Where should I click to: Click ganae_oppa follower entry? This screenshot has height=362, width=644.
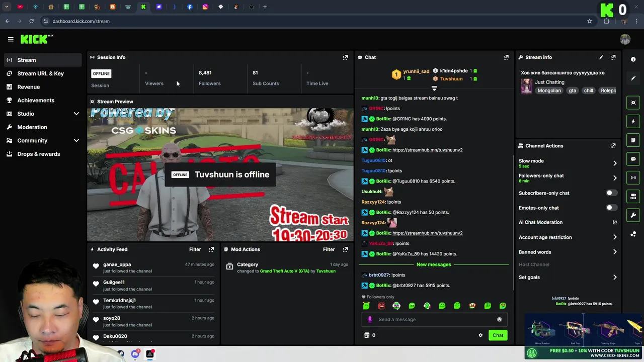(154, 267)
